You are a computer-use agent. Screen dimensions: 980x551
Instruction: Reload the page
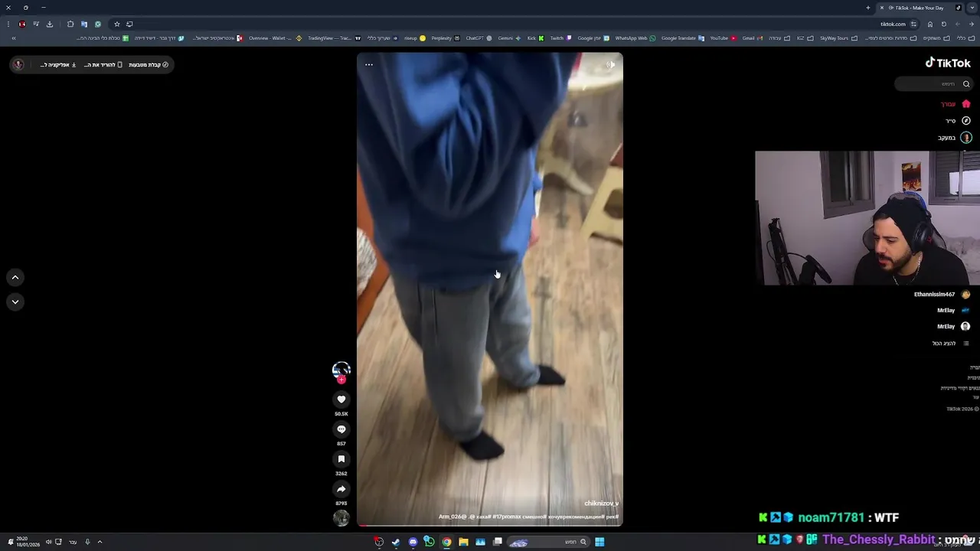point(944,24)
